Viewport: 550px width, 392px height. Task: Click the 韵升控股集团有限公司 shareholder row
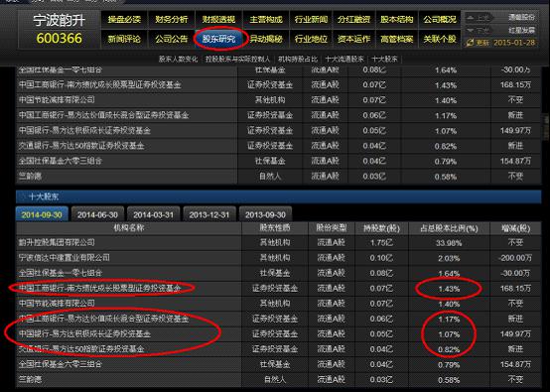[x=279, y=242]
